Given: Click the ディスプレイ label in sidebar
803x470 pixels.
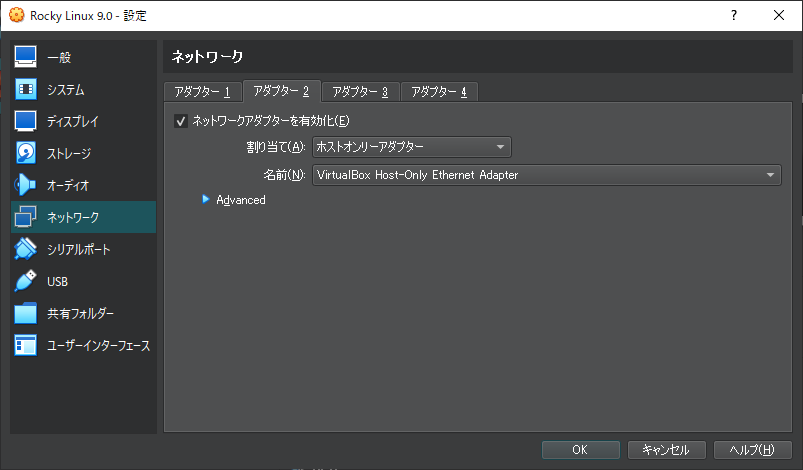Looking at the screenshot, I should click(x=73, y=121).
